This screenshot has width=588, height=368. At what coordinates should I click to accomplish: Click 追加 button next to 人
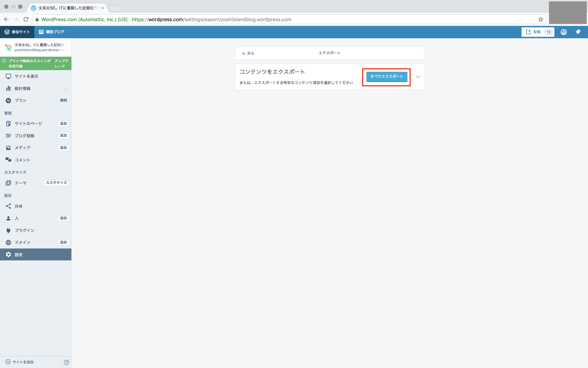tap(63, 218)
